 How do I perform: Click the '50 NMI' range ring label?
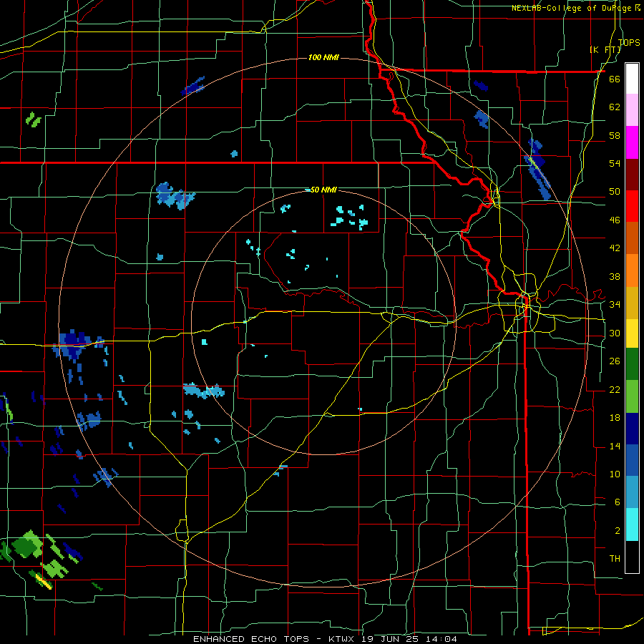pyautogui.click(x=323, y=190)
